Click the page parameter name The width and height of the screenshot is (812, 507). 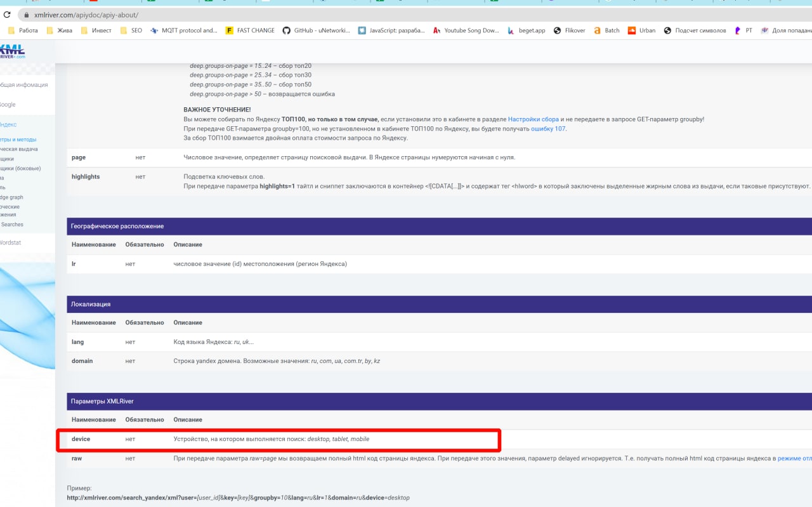tap(79, 157)
